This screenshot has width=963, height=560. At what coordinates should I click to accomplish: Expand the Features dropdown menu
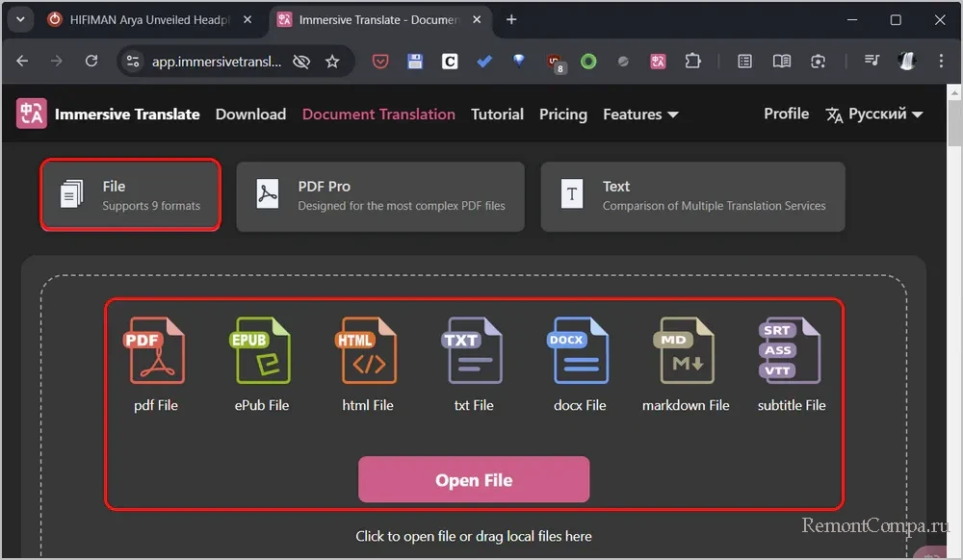click(x=640, y=115)
